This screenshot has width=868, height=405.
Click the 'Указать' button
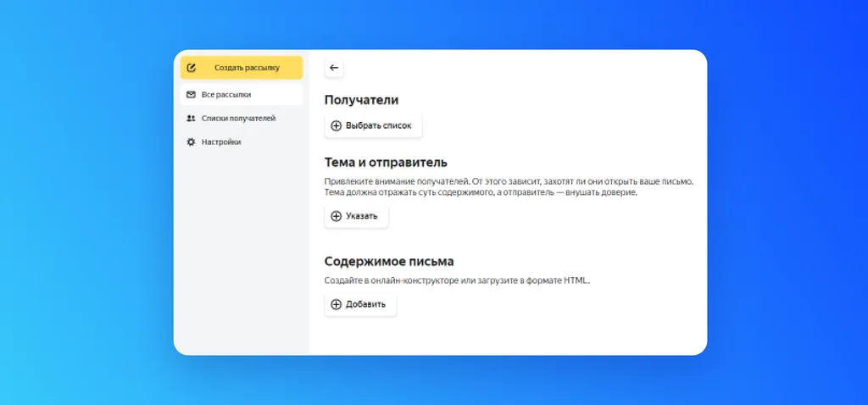click(x=357, y=216)
